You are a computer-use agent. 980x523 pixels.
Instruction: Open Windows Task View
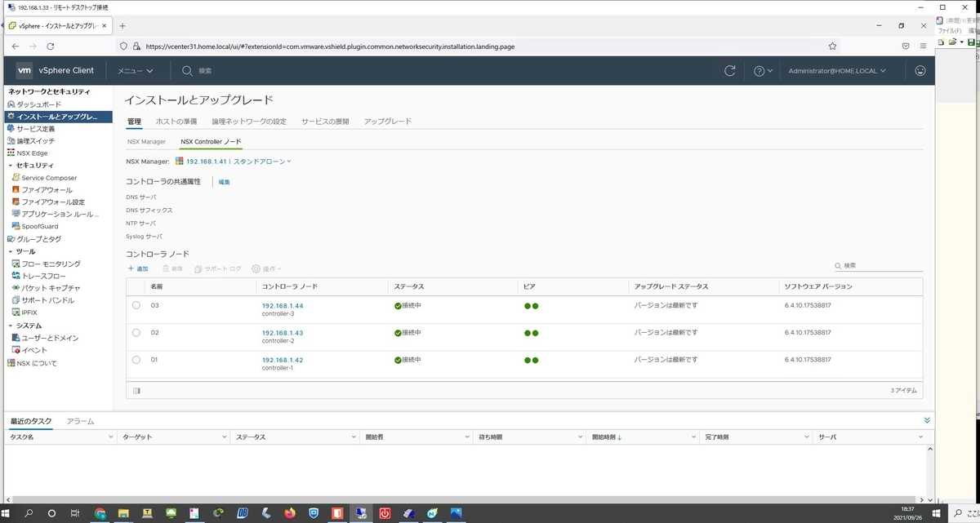pos(74,513)
